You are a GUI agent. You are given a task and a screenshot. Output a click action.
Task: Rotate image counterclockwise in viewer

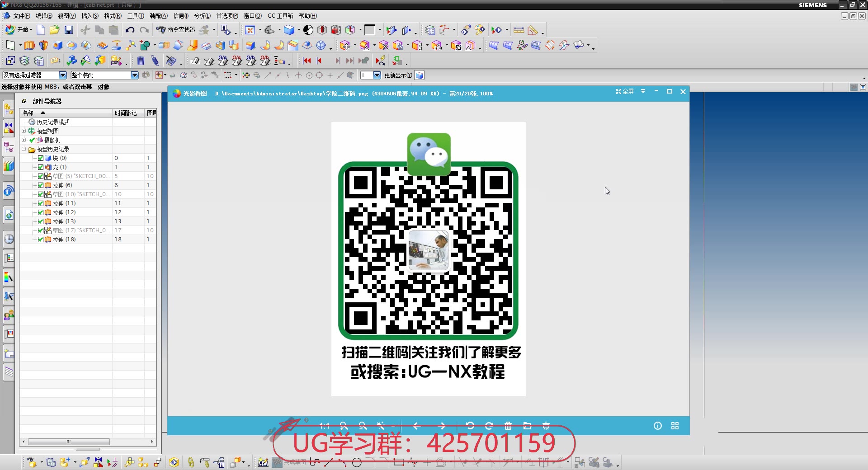tap(470, 426)
